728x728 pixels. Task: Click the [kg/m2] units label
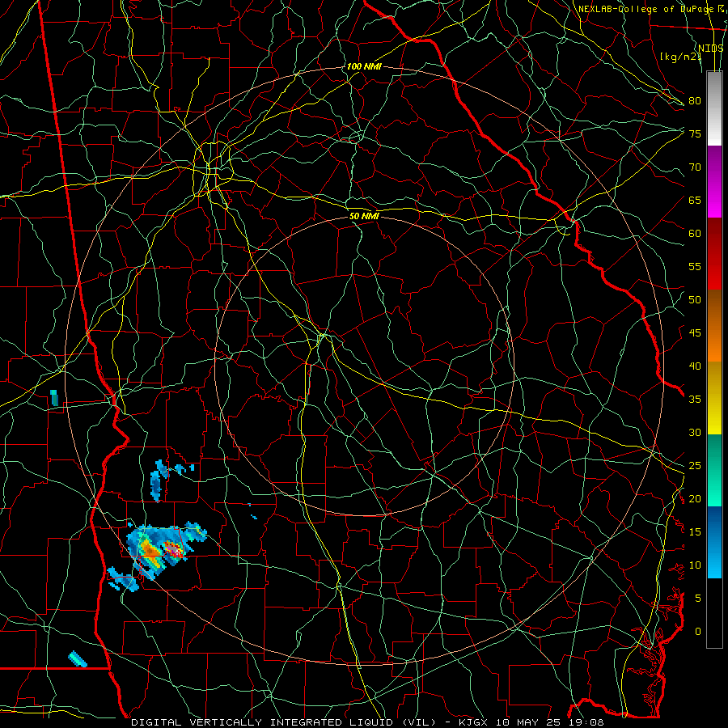[x=680, y=57]
